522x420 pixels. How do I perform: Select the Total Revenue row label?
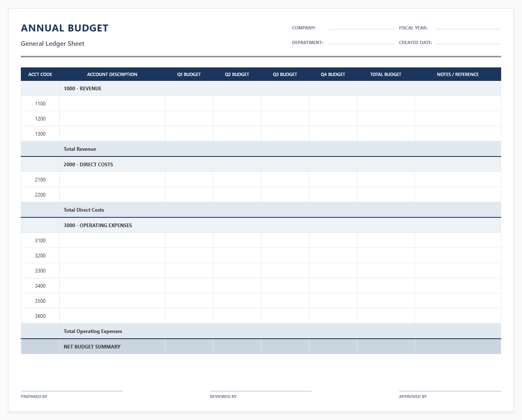coord(80,149)
